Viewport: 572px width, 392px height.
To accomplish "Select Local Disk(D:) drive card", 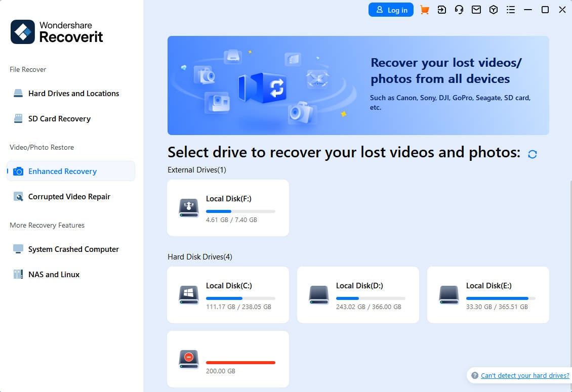I will [x=358, y=295].
